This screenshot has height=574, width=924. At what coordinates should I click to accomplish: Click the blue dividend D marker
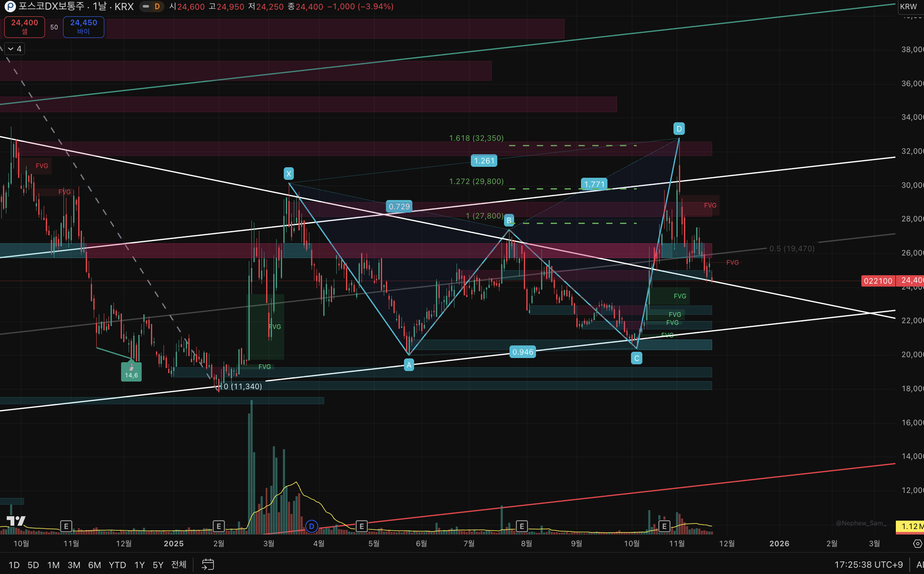tap(312, 526)
